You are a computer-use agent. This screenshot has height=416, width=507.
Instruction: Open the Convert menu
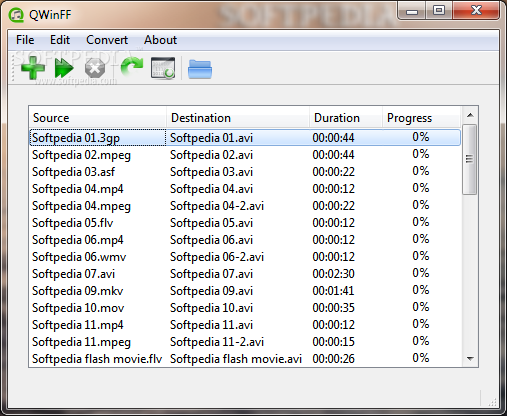click(x=107, y=40)
